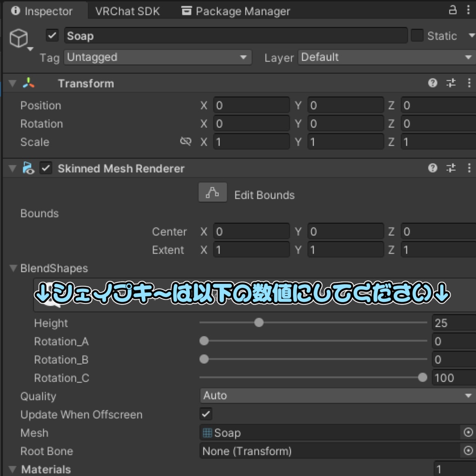Toggle Update When Offscreen checkbox

206,414
